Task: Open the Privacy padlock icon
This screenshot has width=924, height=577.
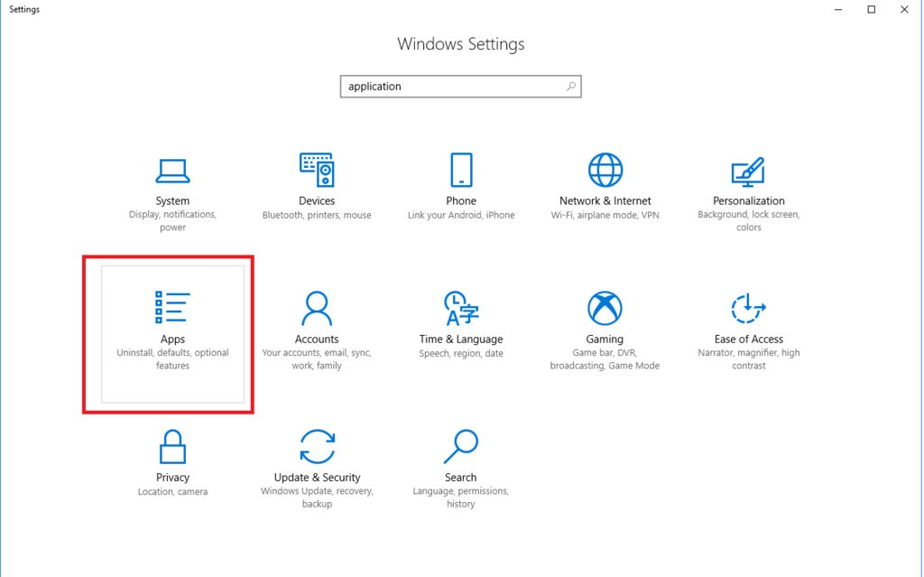Action: pos(172,447)
